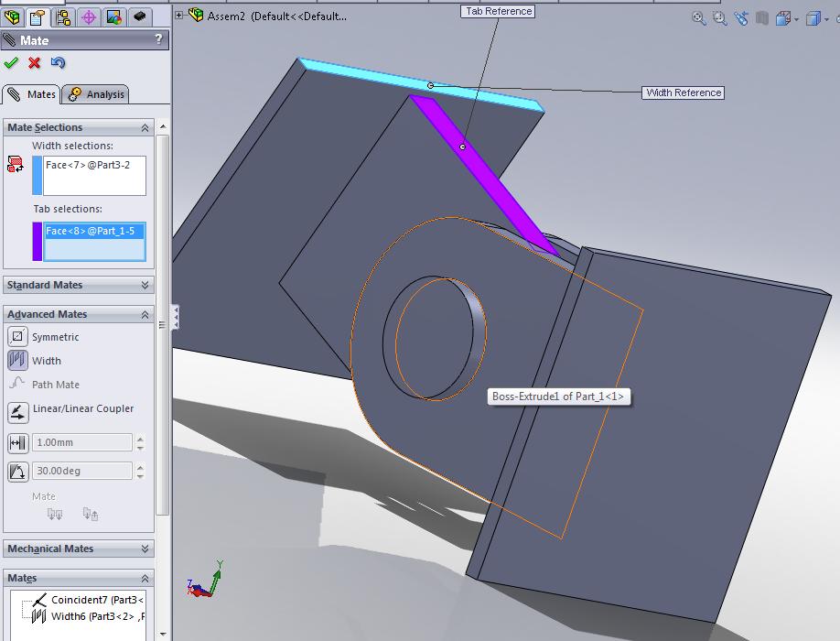
Task: Click the Width selections list box
Action: pyautogui.click(x=94, y=175)
